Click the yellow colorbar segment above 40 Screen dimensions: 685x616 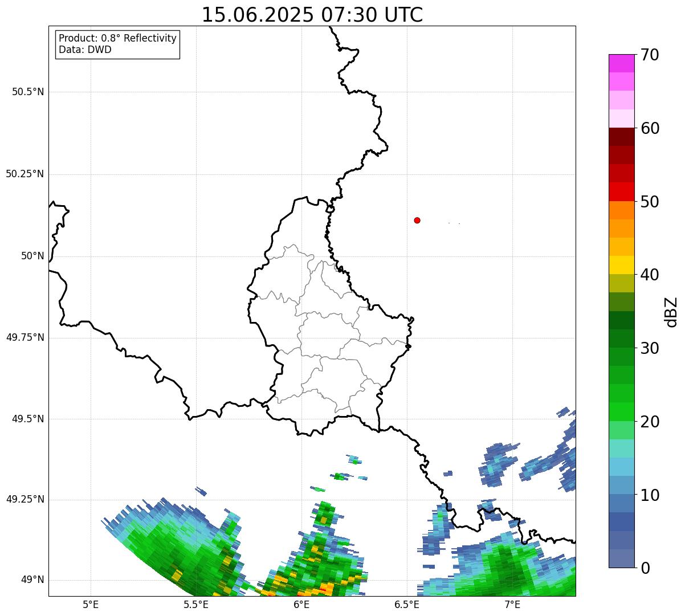[x=621, y=265]
